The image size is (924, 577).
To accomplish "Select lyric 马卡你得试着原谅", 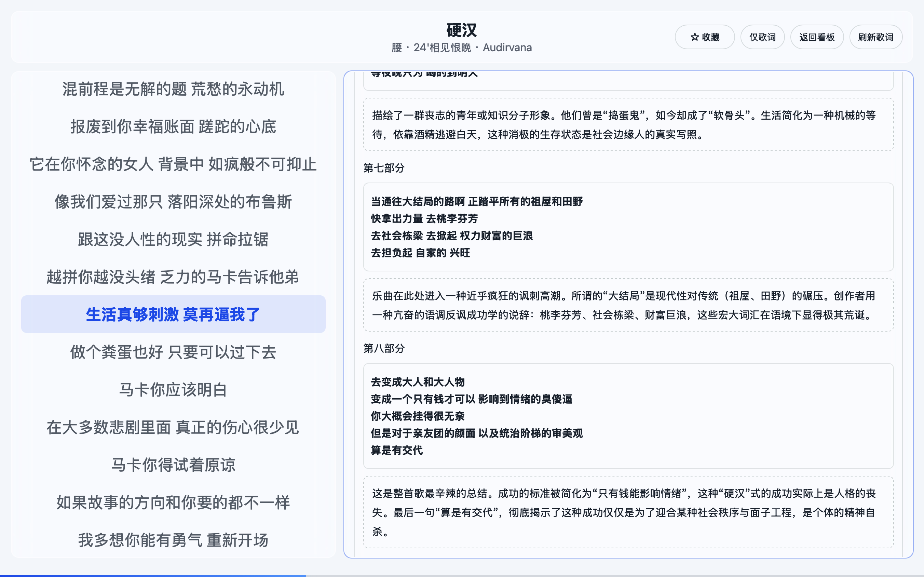I will coord(173,465).
